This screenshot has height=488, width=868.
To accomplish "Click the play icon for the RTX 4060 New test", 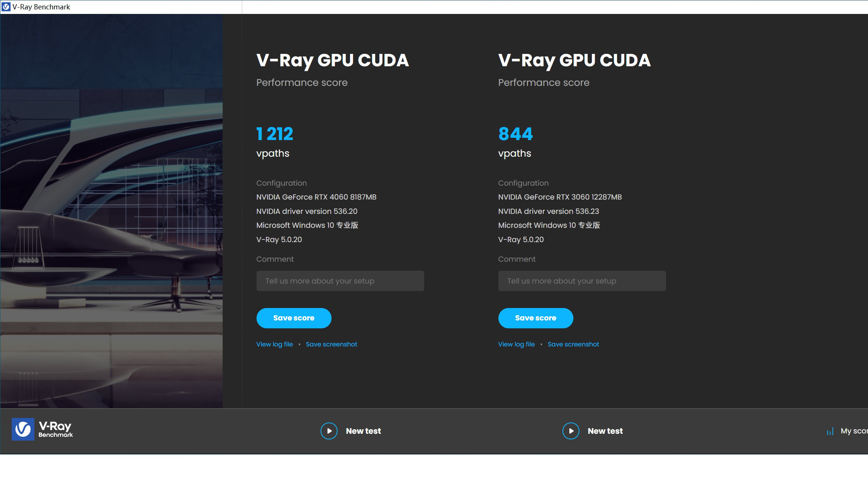I will (x=329, y=431).
